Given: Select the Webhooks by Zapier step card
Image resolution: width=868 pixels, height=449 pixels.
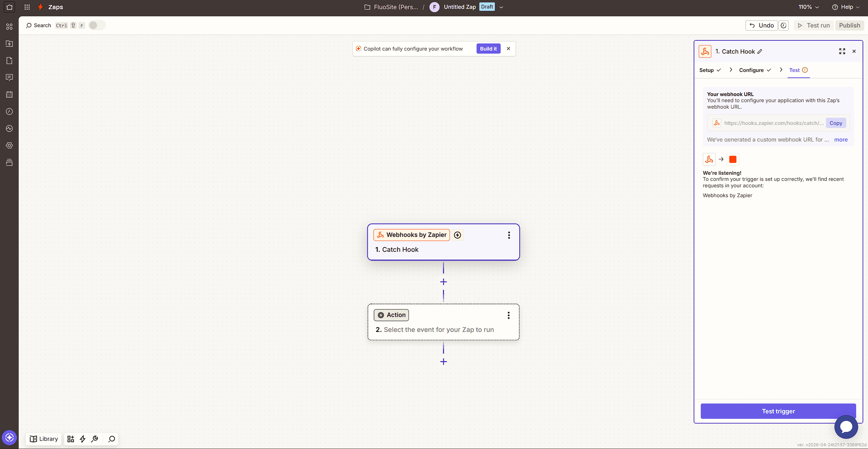Looking at the screenshot, I should coord(443,242).
